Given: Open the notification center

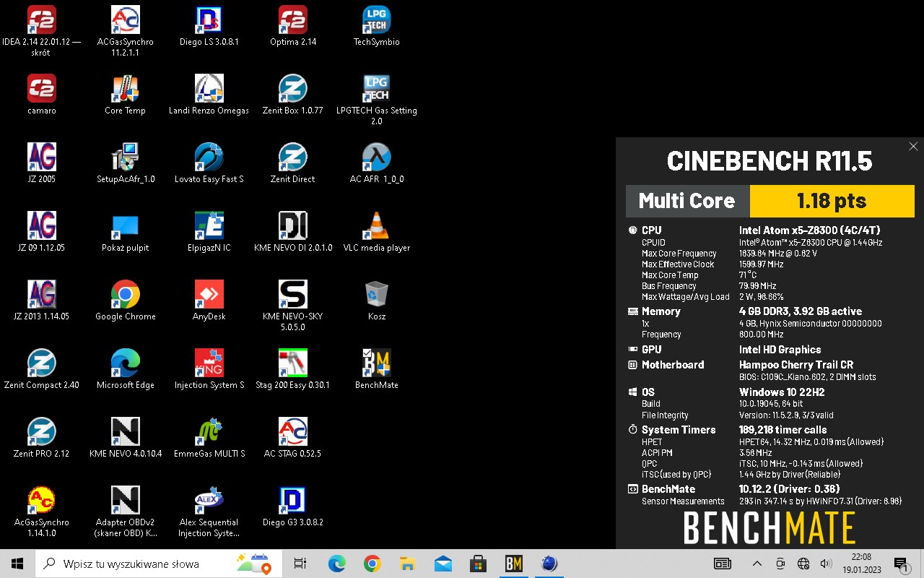Looking at the screenshot, I should pyautogui.click(x=900, y=564).
